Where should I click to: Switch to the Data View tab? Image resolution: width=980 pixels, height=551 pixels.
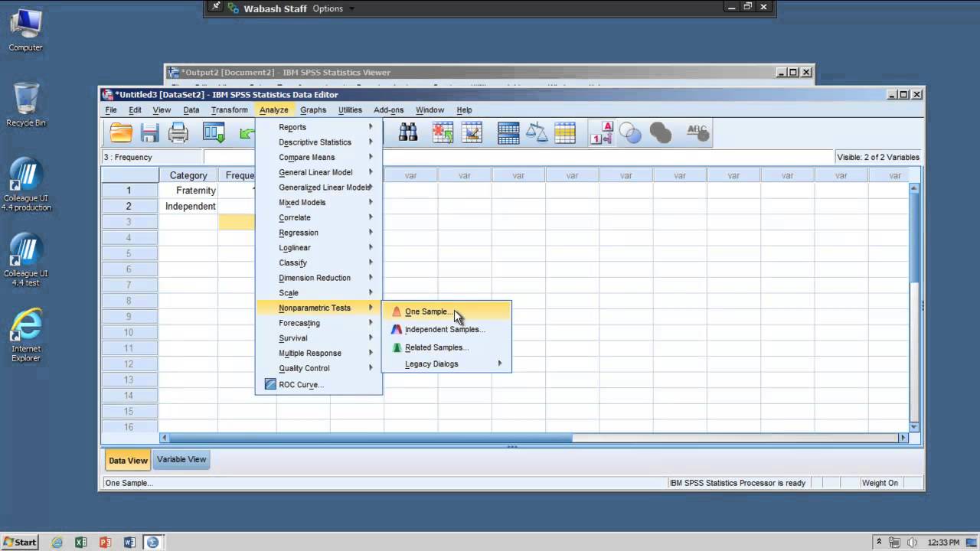[x=128, y=461]
